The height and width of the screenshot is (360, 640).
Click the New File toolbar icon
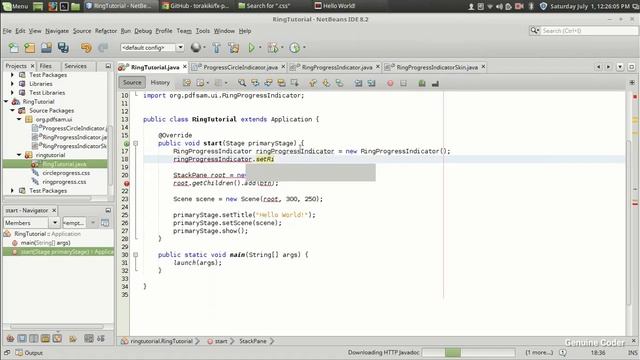[x=14, y=48]
